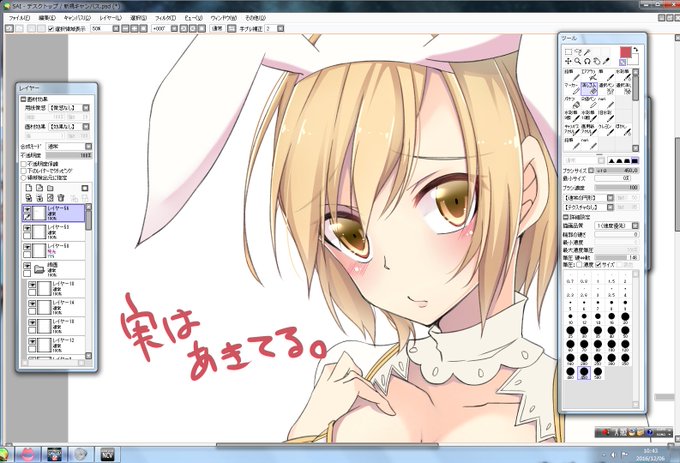Hide レイヤー12 visibility eye

pos(32,342)
